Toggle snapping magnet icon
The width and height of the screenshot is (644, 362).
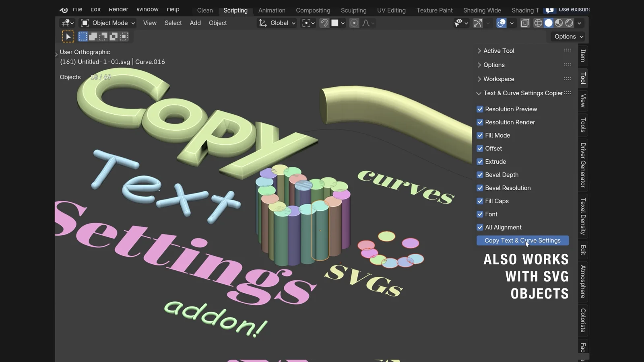[x=324, y=23]
